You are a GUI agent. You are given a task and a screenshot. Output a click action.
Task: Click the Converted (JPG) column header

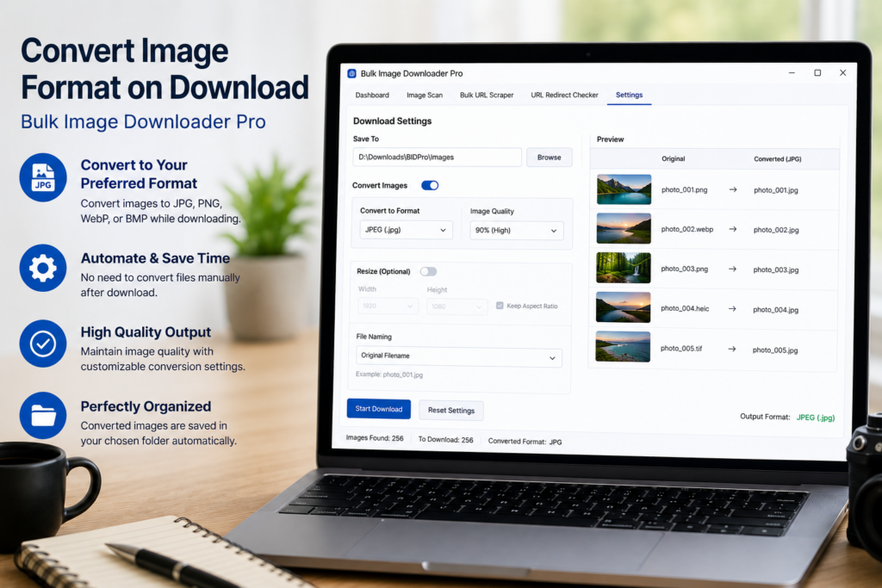778,159
